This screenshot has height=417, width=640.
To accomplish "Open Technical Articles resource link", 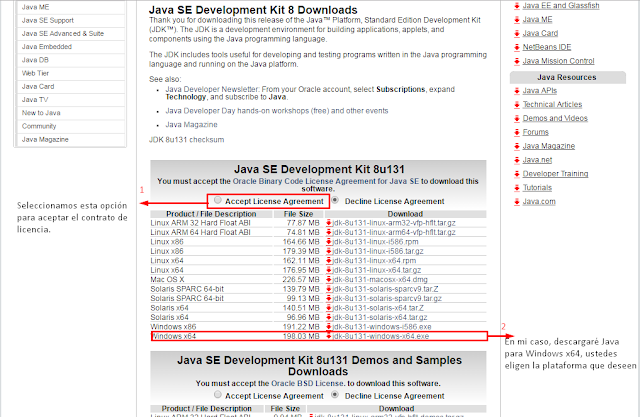I will click(552, 105).
